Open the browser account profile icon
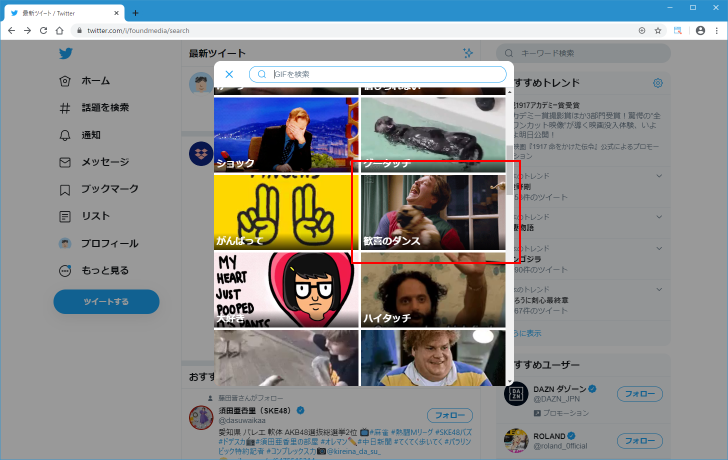728x460 pixels. tap(701, 31)
